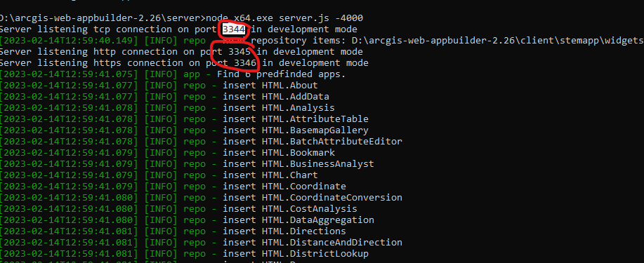This screenshot has width=644, height=263.
Task: Click the highlighted port number 3344
Action: 234,29
